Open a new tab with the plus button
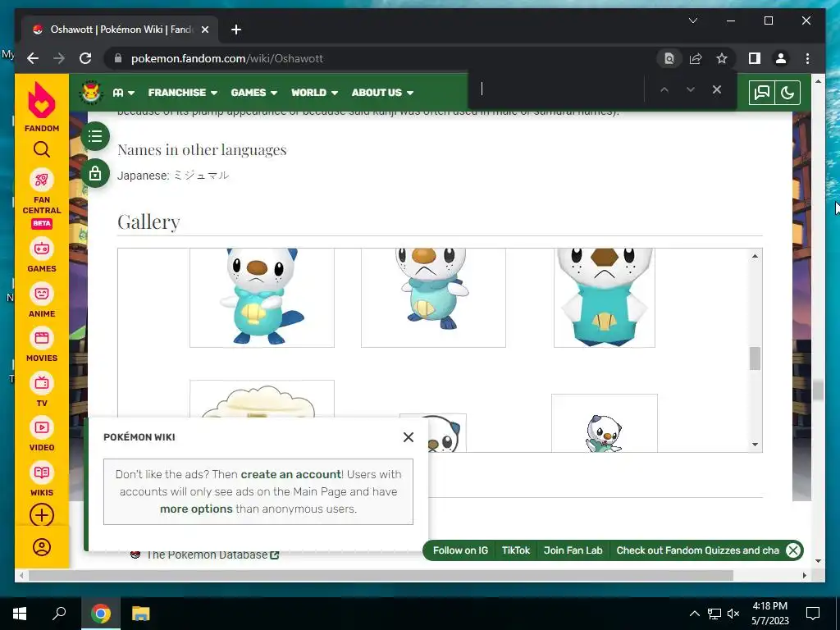The height and width of the screenshot is (630, 840). click(236, 30)
